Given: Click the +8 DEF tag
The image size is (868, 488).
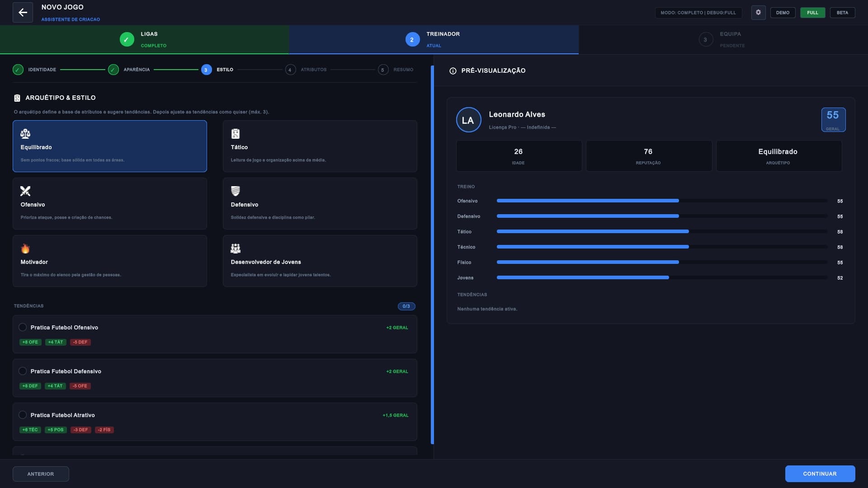Looking at the screenshot, I should pyautogui.click(x=30, y=386).
